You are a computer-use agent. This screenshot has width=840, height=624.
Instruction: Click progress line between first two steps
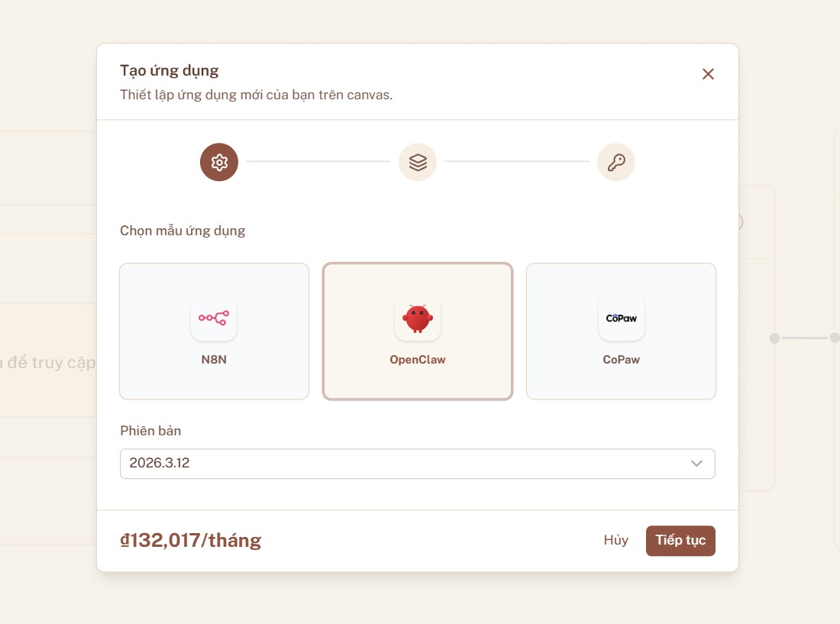[x=318, y=162]
